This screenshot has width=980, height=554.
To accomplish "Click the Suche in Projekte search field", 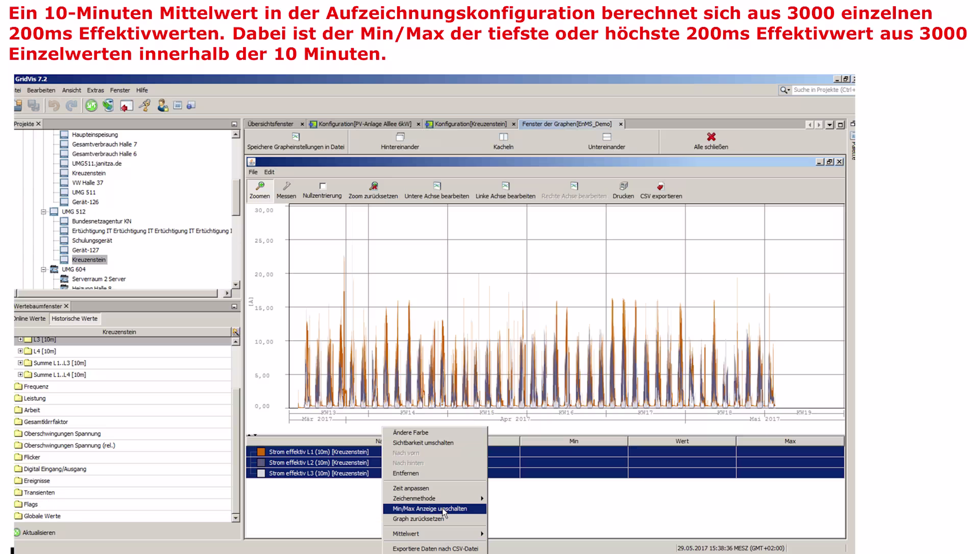I will point(822,90).
